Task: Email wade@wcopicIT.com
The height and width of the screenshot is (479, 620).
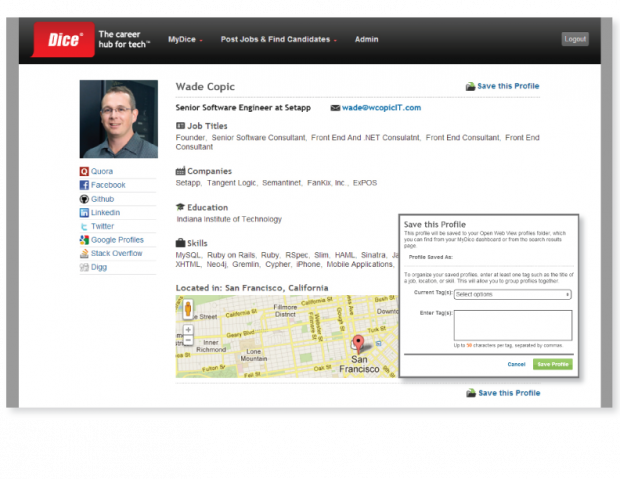Action: 381,108
